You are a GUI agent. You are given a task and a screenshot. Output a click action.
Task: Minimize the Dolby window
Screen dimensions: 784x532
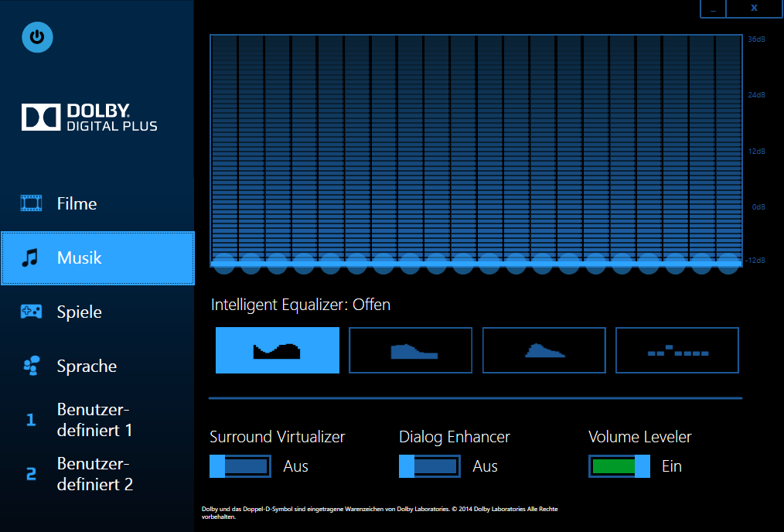[713, 9]
